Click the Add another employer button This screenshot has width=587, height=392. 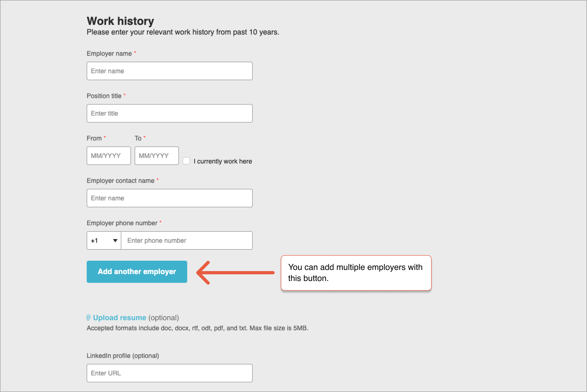point(137,272)
